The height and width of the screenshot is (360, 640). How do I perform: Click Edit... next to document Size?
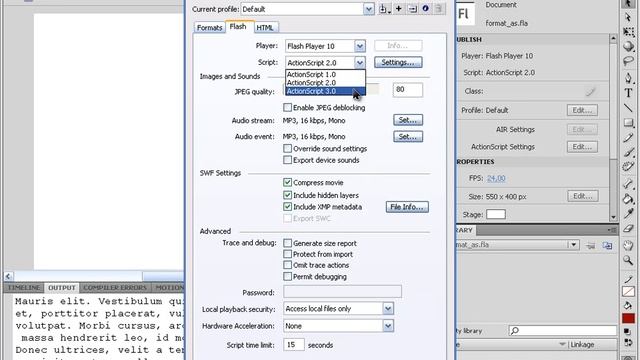(x=583, y=196)
